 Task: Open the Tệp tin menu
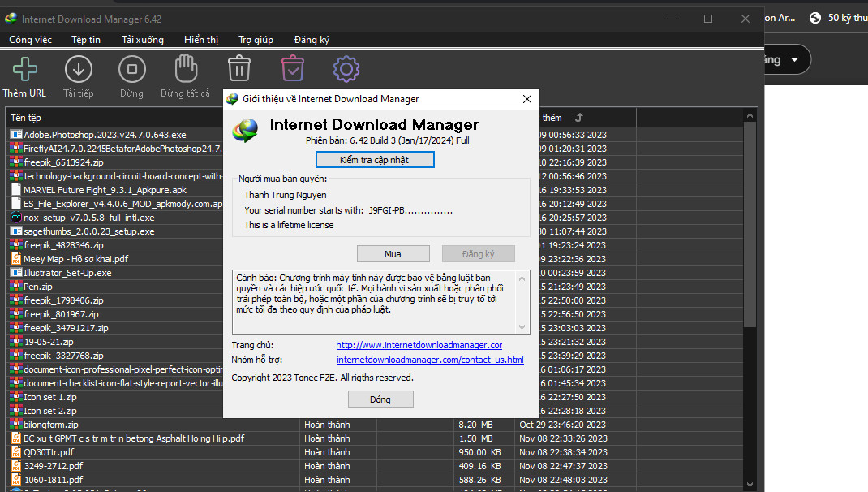[86, 40]
